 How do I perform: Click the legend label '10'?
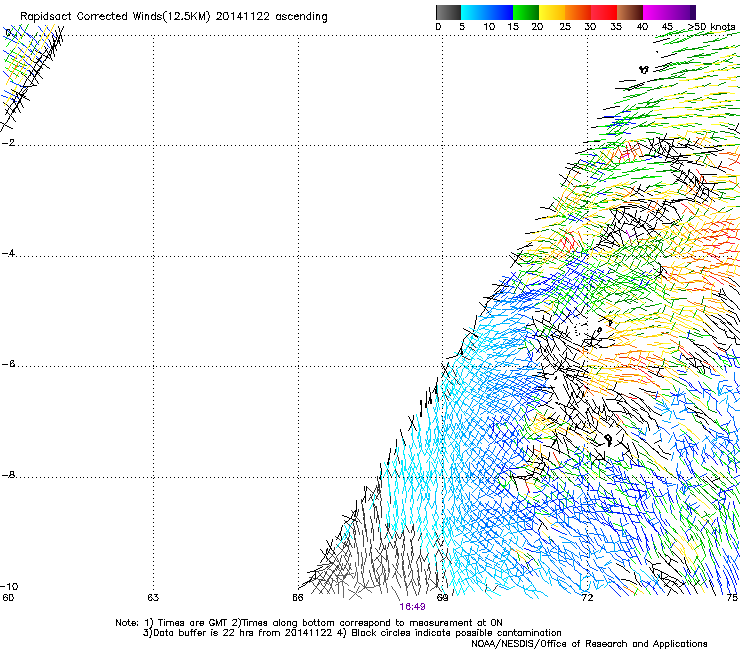coord(489,27)
